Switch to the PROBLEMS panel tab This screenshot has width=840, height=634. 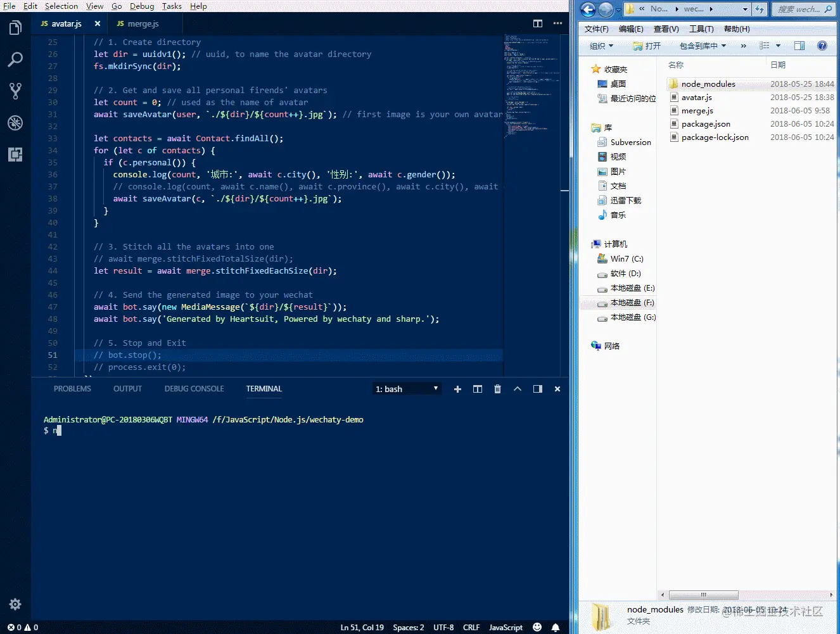(72, 389)
